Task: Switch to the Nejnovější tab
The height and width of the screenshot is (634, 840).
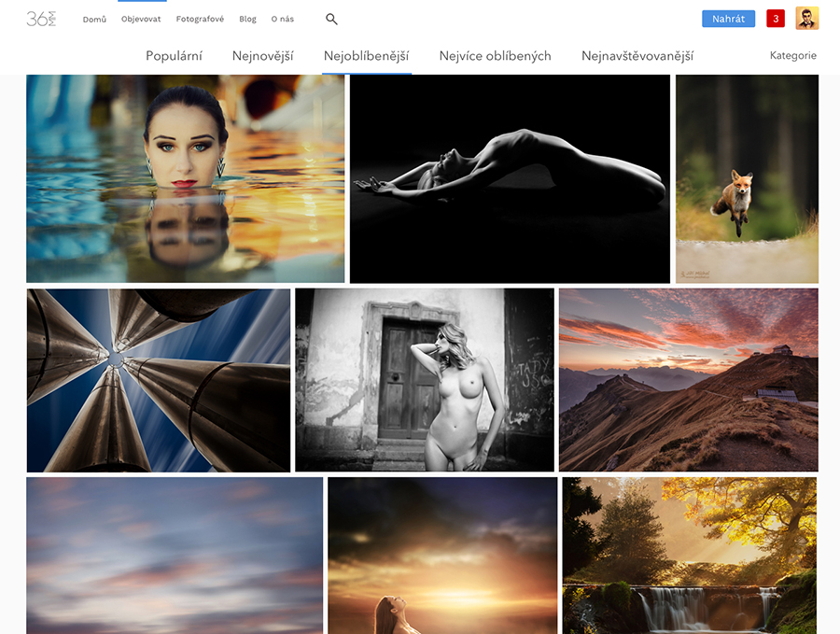Action: (x=262, y=56)
